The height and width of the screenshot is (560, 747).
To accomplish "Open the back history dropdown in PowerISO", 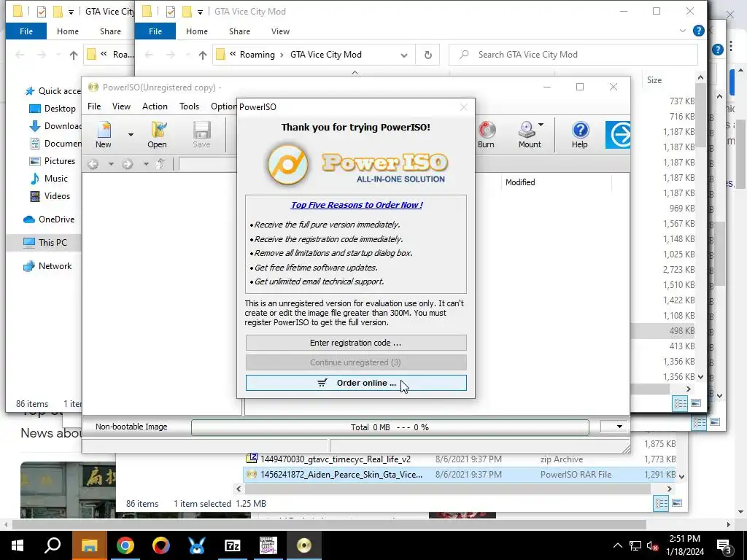I will click(111, 164).
